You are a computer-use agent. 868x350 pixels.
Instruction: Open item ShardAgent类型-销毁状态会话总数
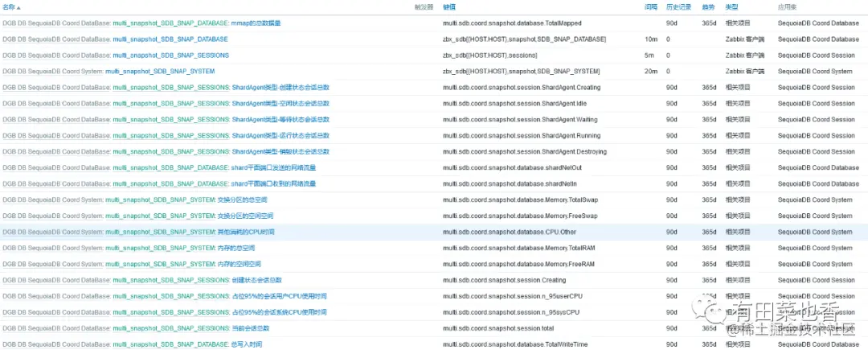tap(280, 152)
